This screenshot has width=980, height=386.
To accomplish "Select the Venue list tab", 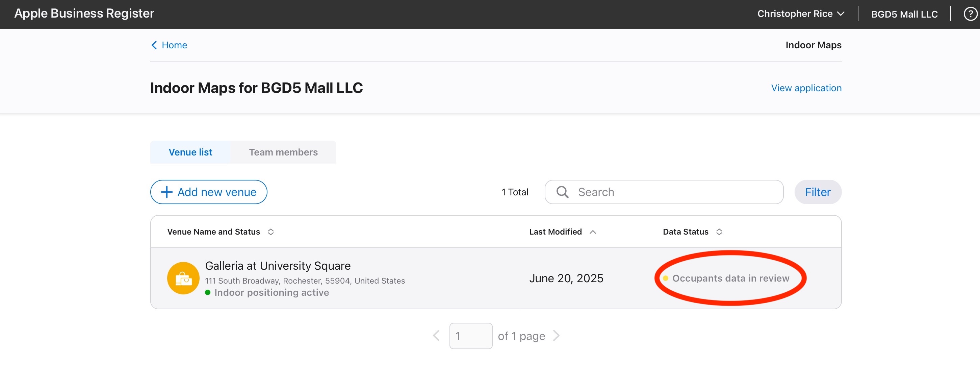I will coord(190,152).
